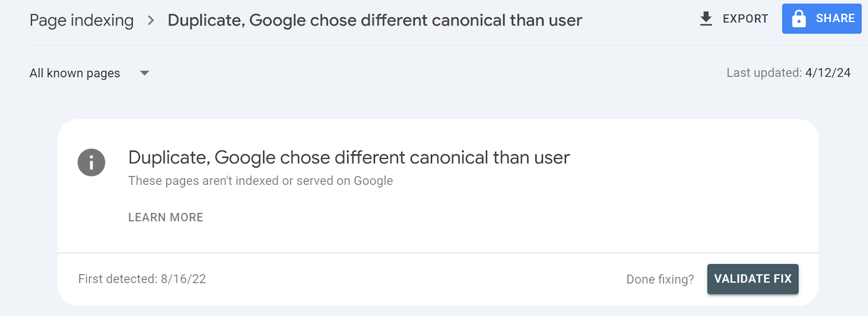Click the dropdown arrow beside All known pages
This screenshot has width=868, height=316.
coord(144,73)
